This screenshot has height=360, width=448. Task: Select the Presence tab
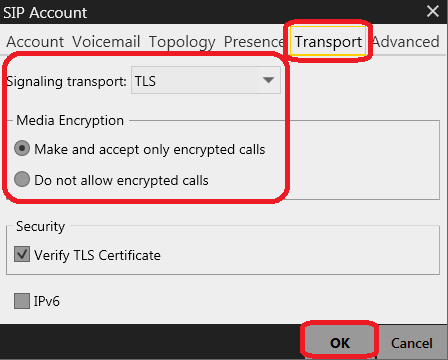pyautogui.click(x=254, y=42)
